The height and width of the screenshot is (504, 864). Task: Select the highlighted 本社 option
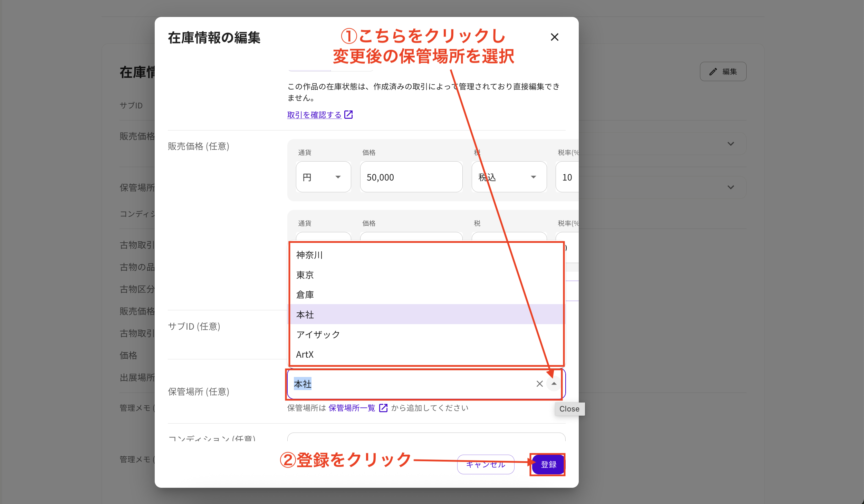305,314
